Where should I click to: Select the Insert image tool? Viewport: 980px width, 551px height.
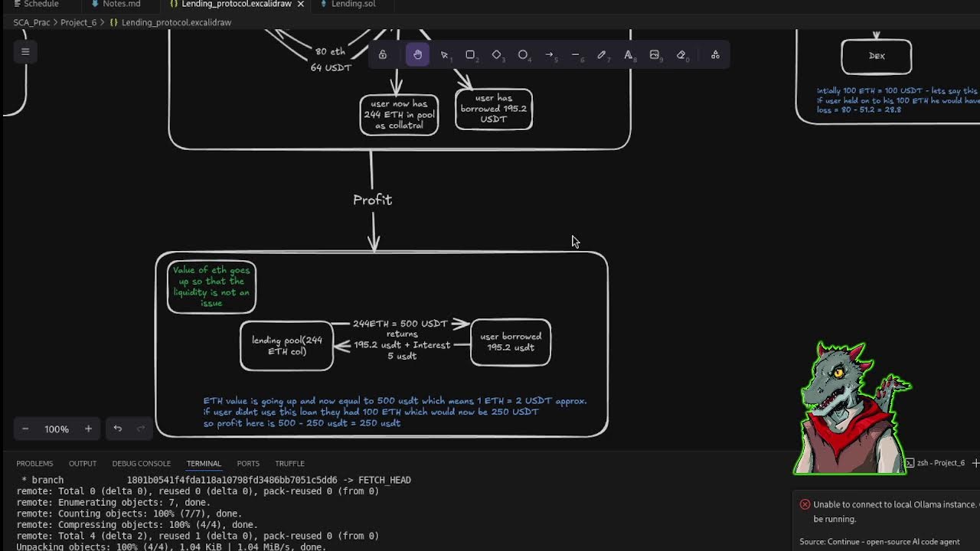655,55
